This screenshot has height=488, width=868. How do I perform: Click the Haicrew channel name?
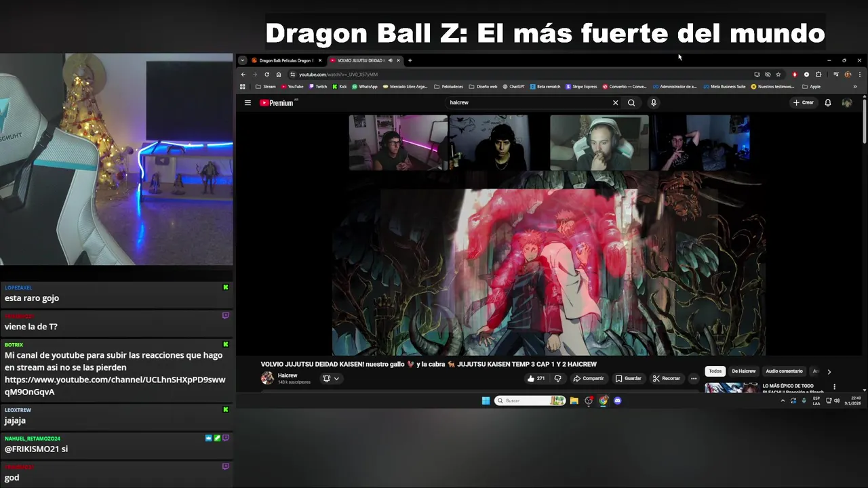click(288, 375)
